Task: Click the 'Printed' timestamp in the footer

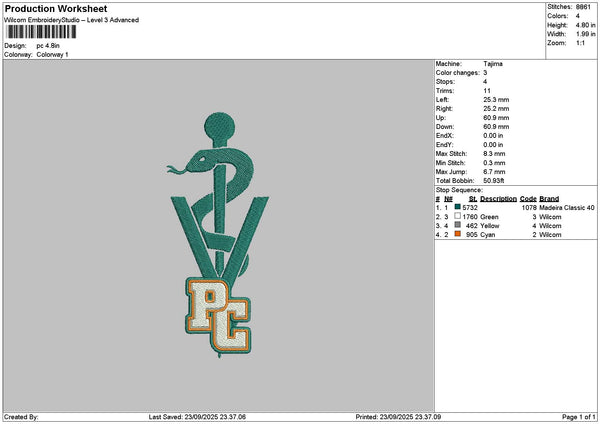Action: coord(398,417)
